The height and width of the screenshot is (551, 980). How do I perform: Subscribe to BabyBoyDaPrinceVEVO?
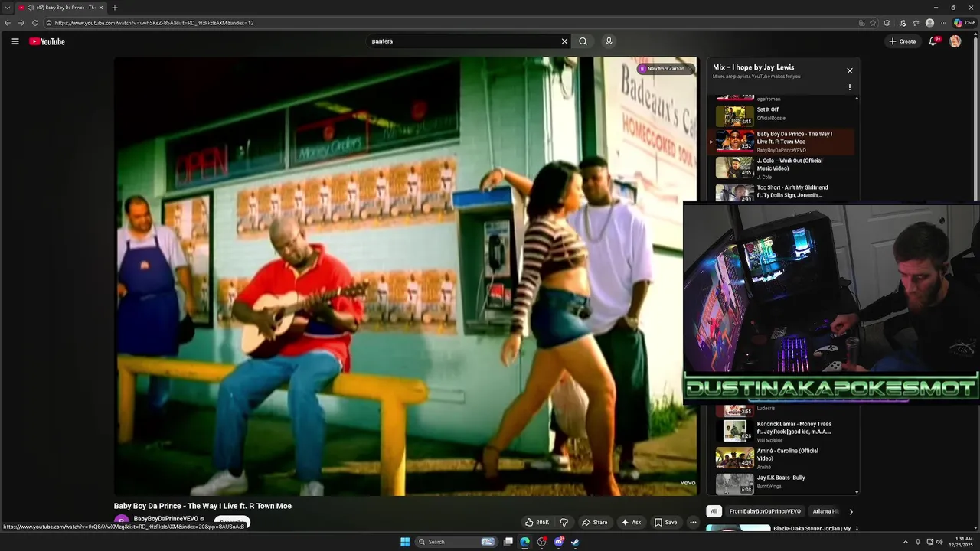click(x=232, y=522)
